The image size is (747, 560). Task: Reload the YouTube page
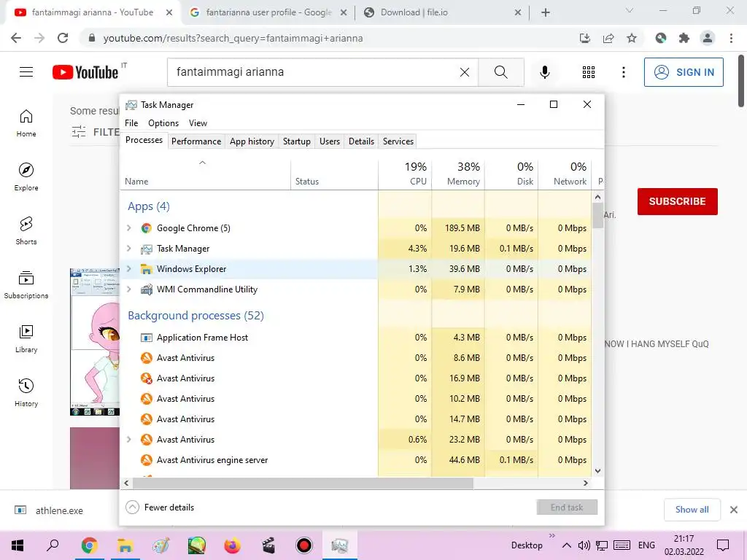point(63,38)
